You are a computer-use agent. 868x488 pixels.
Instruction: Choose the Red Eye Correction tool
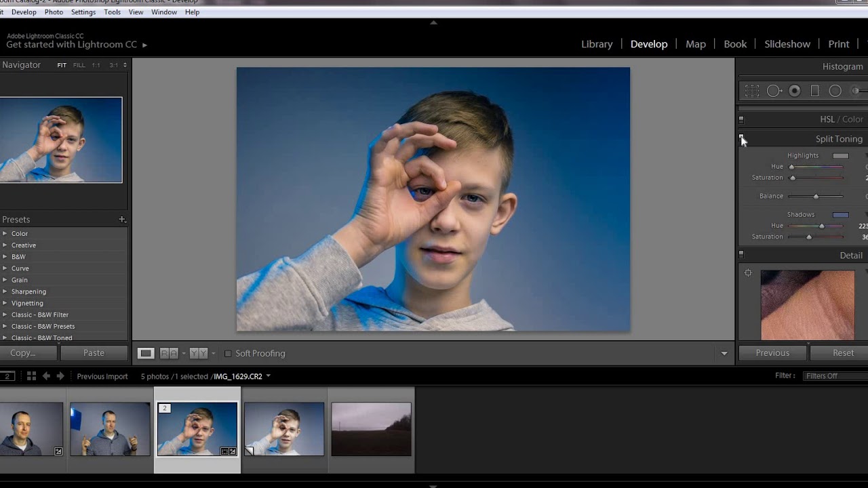[x=795, y=91]
